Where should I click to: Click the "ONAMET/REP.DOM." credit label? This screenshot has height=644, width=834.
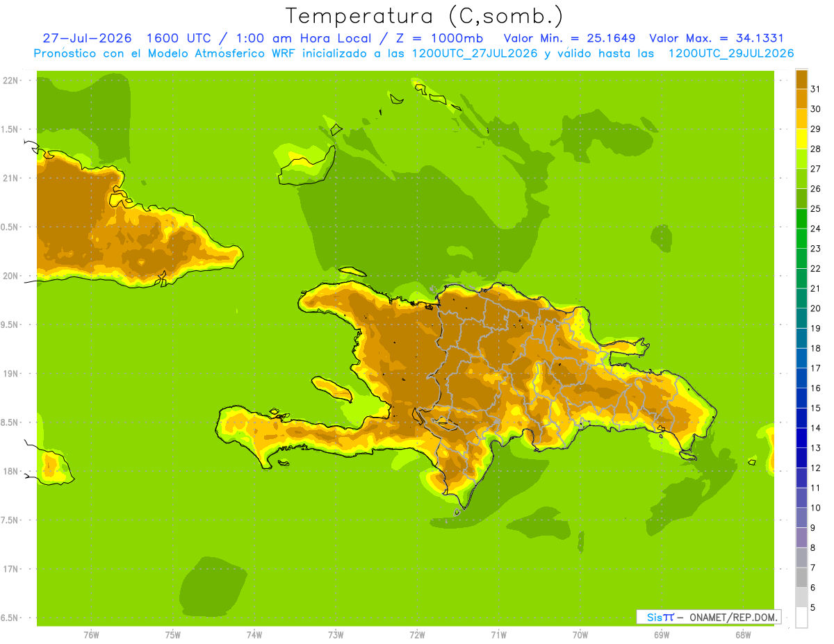click(x=733, y=617)
